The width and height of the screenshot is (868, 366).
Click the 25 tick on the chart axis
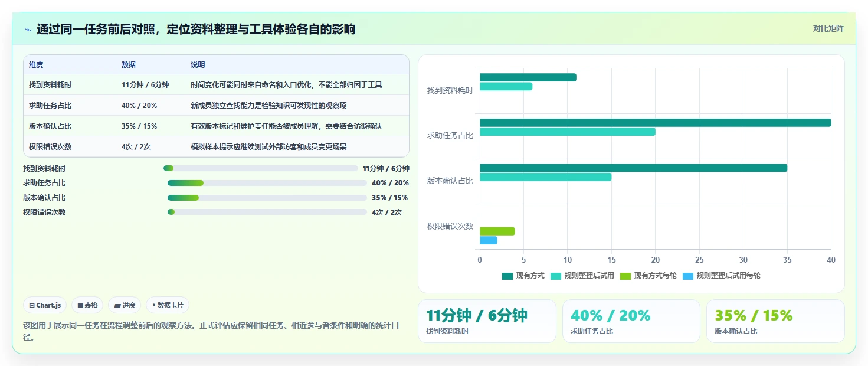coord(699,260)
